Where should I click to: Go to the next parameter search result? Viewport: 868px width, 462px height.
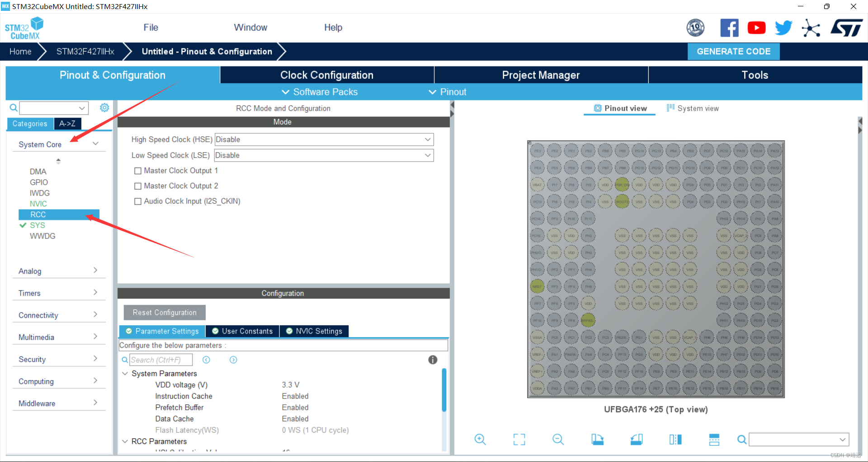(x=233, y=360)
